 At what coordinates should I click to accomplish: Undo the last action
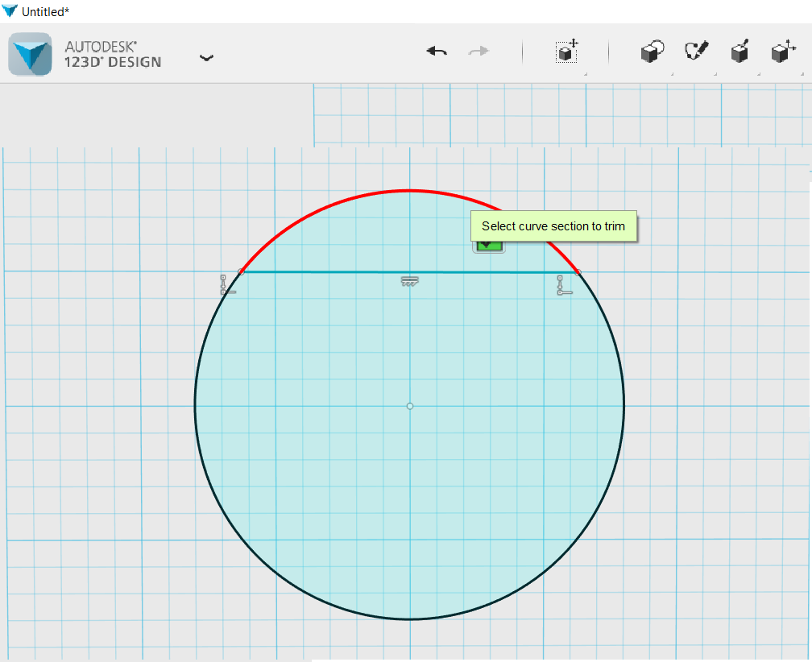coord(437,52)
